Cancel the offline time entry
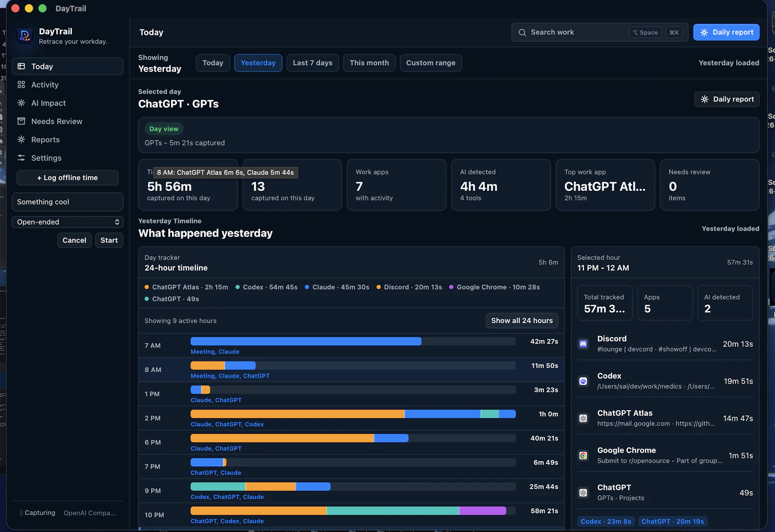The height and width of the screenshot is (532, 775). (x=74, y=240)
